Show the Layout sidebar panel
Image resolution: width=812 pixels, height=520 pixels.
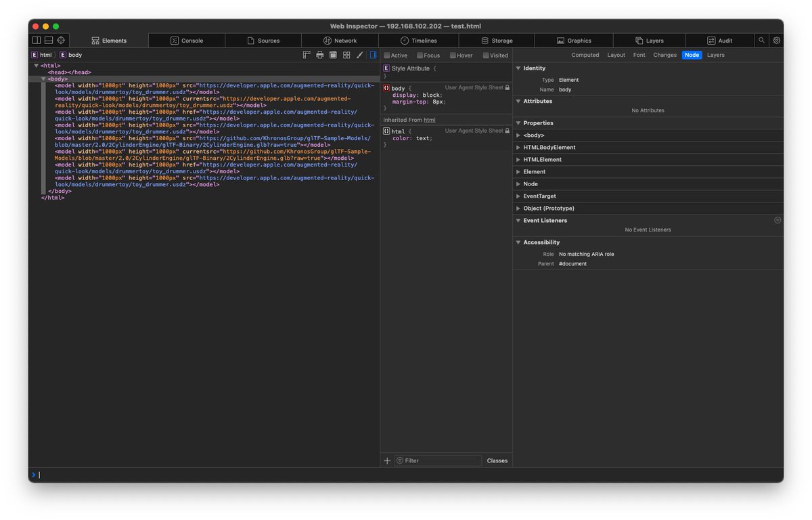point(616,55)
